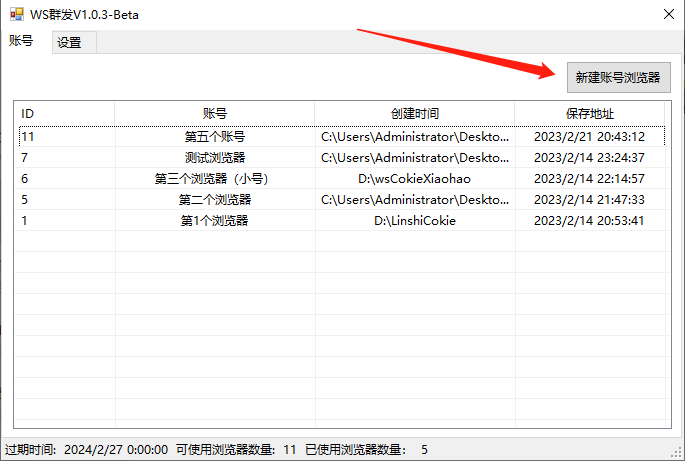Close the WS群发 window

(x=667, y=15)
